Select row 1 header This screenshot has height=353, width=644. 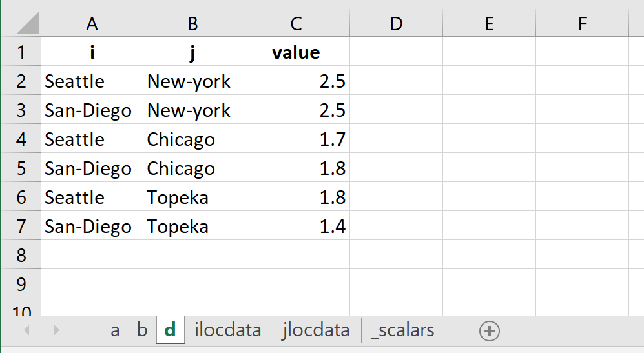coord(21,52)
